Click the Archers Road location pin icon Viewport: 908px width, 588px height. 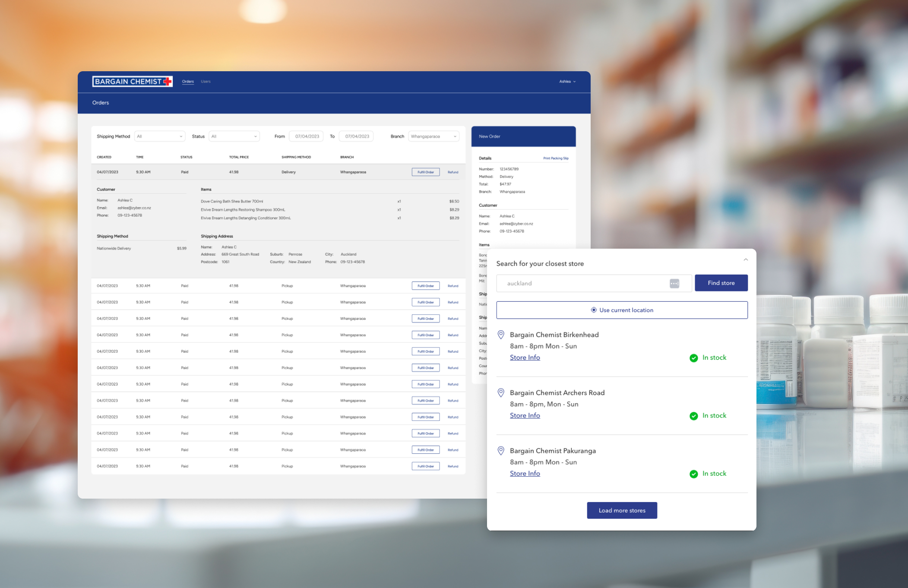[501, 392]
